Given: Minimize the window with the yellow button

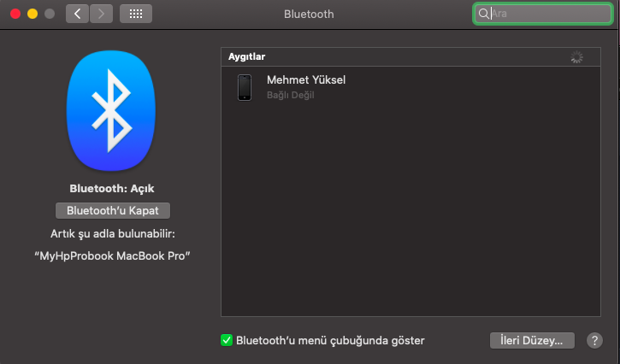Looking at the screenshot, I should tap(32, 15).
